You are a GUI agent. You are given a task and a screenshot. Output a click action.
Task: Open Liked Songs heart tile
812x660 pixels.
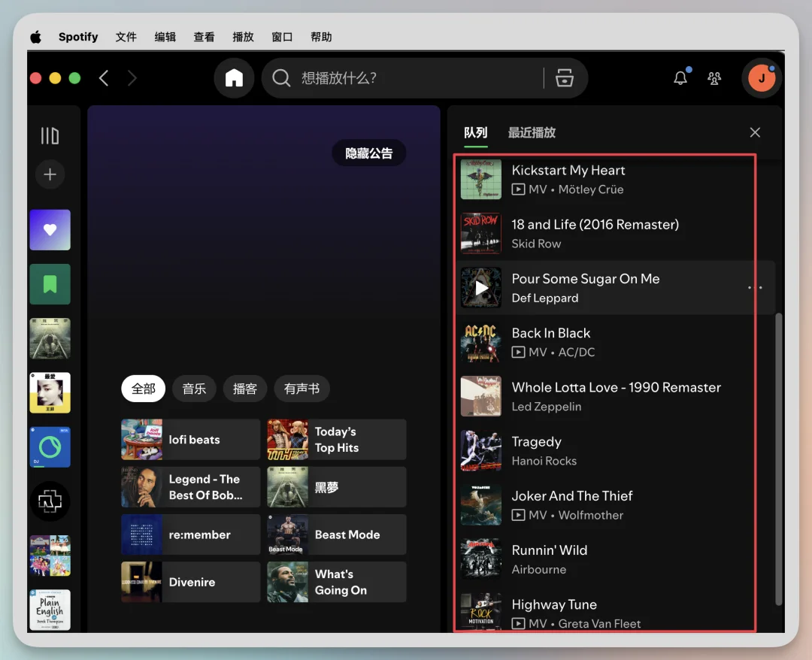[x=50, y=230]
